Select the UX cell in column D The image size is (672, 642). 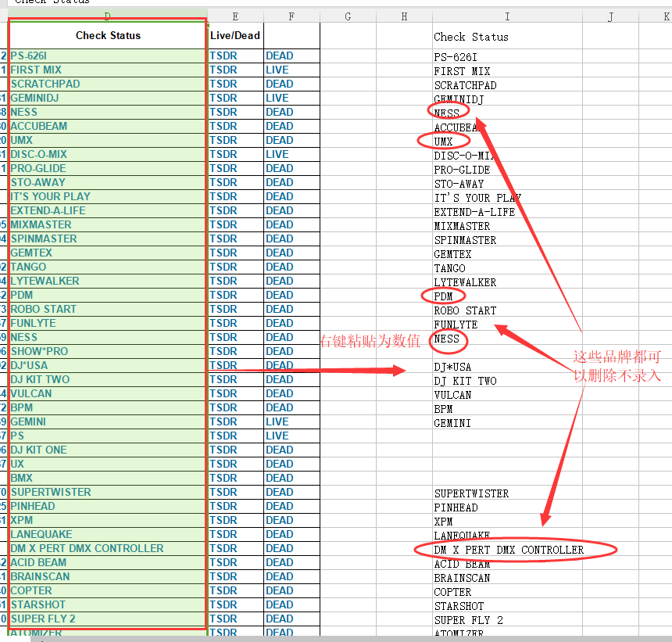(x=108, y=464)
